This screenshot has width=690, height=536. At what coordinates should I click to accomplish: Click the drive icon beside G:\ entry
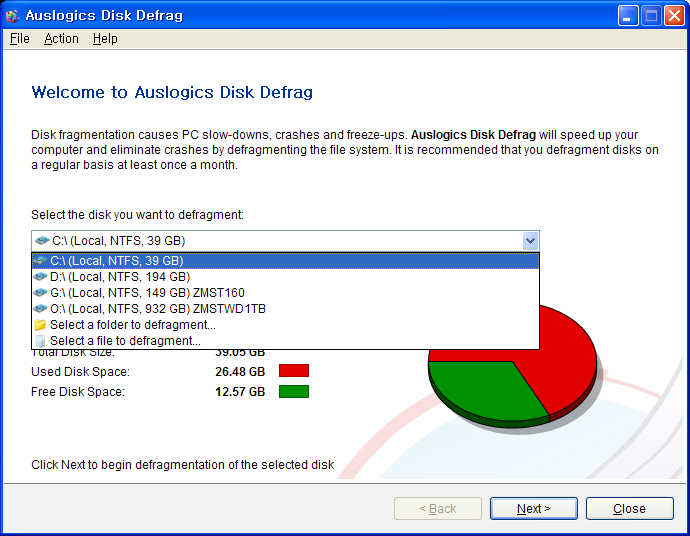[40, 292]
